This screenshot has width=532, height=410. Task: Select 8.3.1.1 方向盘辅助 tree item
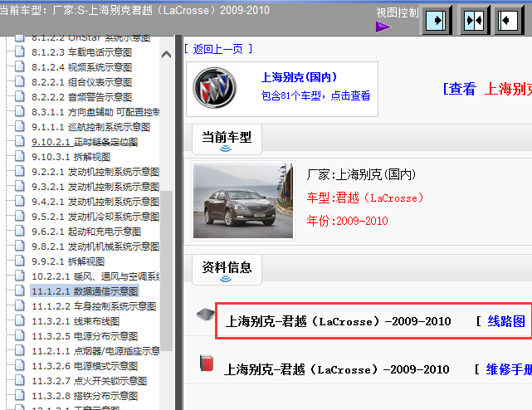pyautogui.click(x=95, y=112)
